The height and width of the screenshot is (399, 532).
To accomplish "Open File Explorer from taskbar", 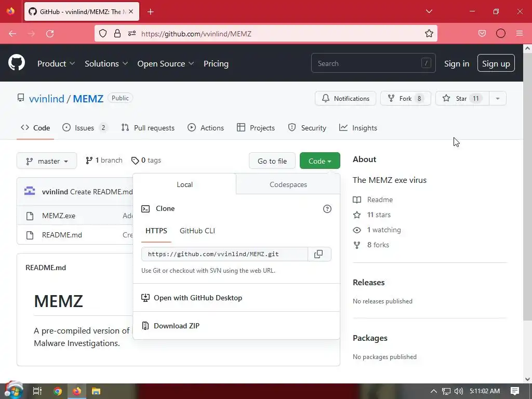I will pos(96,391).
